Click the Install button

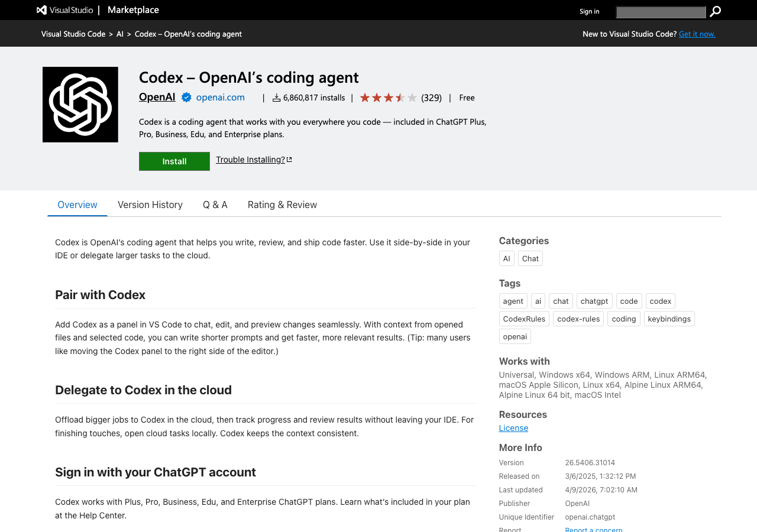coord(174,161)
